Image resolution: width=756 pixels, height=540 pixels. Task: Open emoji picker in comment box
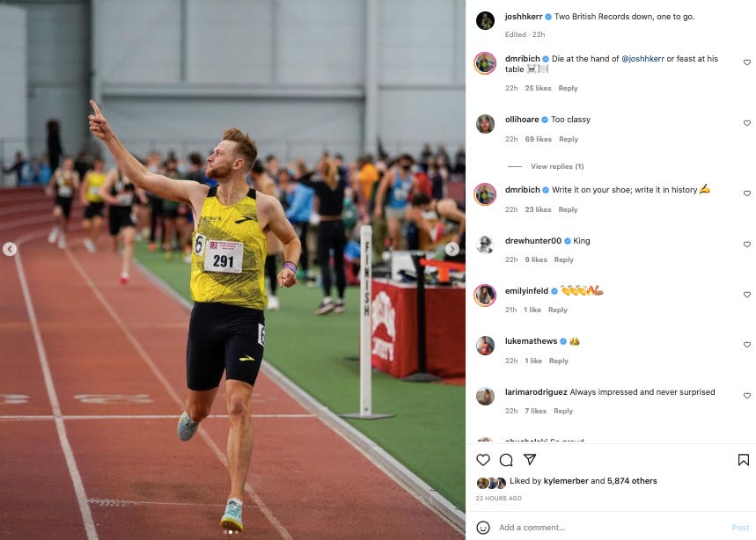tap(482, 528)
